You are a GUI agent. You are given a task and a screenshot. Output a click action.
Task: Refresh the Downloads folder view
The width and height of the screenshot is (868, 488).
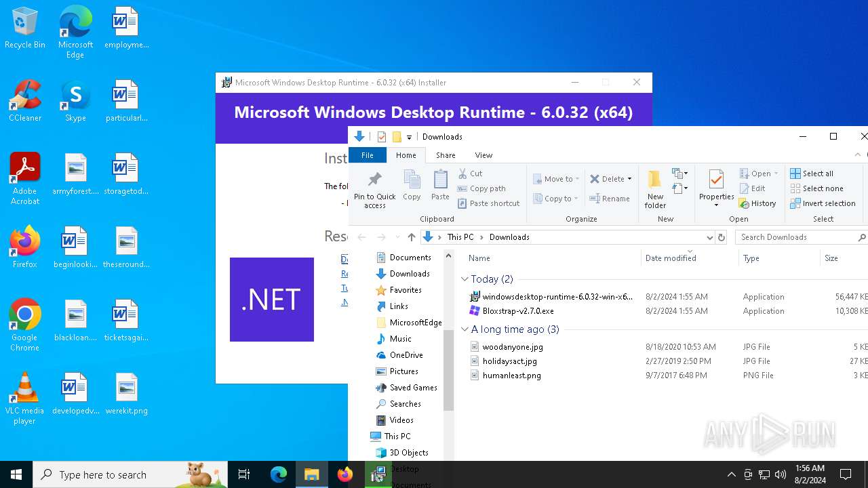(x=722, y=237)
